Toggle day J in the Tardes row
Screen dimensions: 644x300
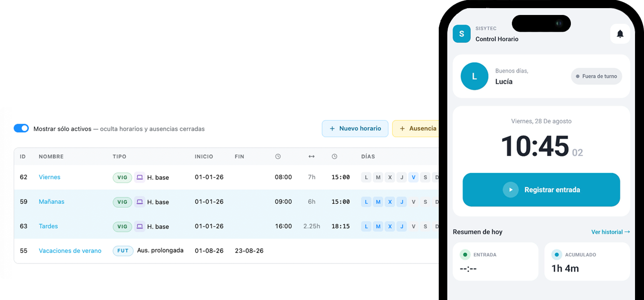click(x=402, y=226)
